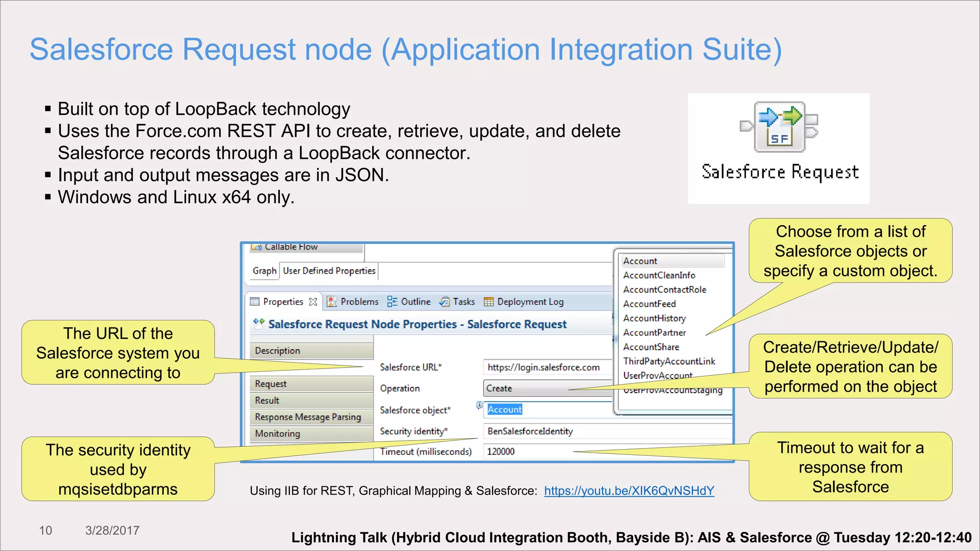The height and width of the screenshot is (551, 980).
Task: Click the slide date 3/28/2017
Action: point(112,530)
